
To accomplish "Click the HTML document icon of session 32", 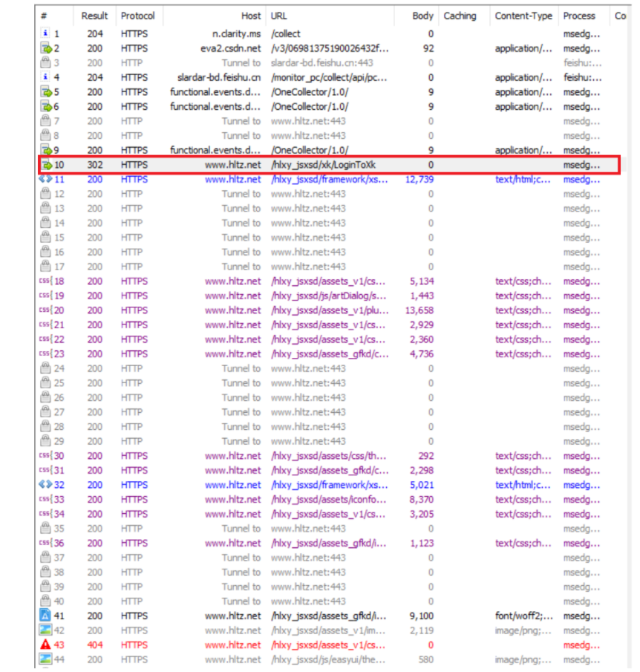I will click(x=45, y=484).
